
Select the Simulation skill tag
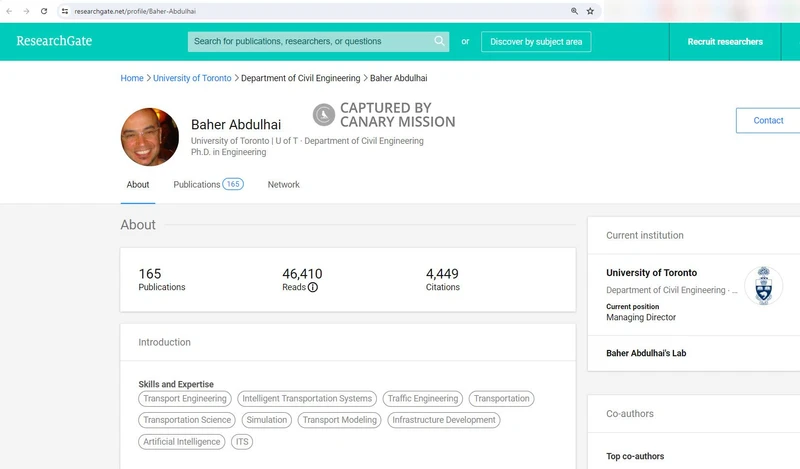pyautogui.click(x=267, y=420)
